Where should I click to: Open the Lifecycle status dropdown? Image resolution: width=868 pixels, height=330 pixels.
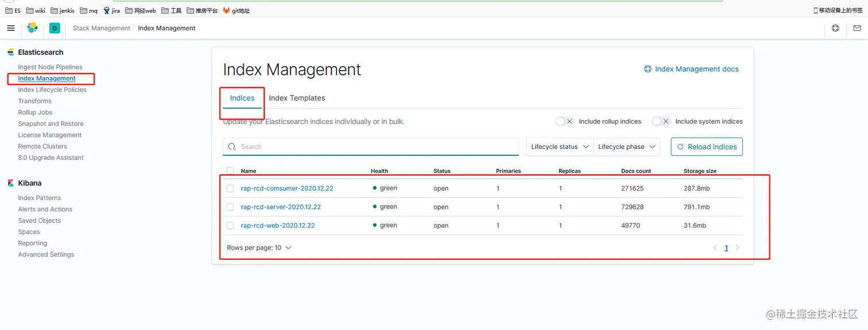(x=560, y=147)
